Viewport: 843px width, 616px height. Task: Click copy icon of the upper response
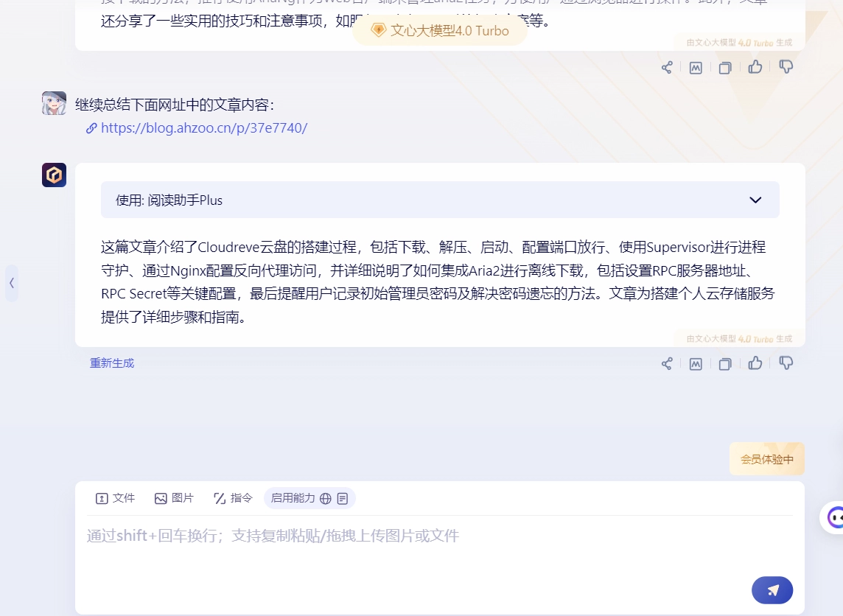pyautogui.click(x=725, y=68)
